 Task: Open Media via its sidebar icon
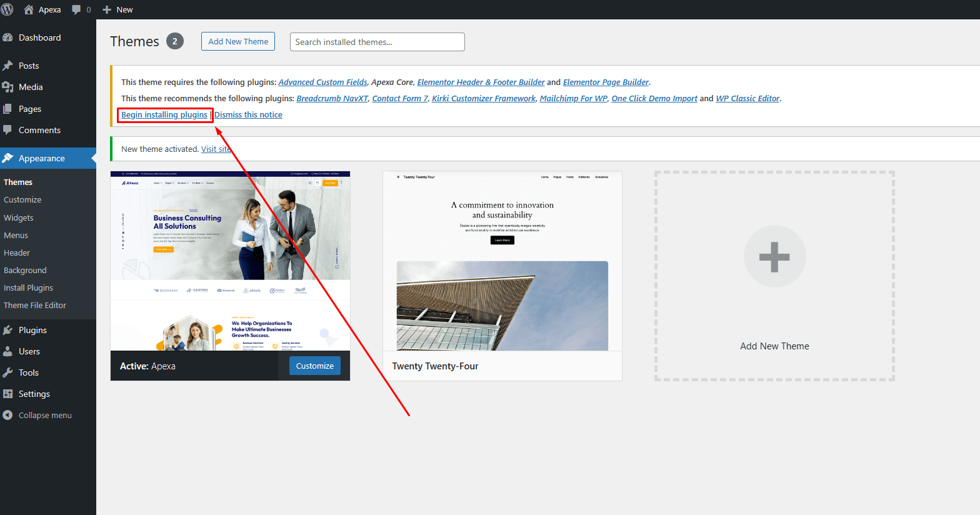pos(7,87)
